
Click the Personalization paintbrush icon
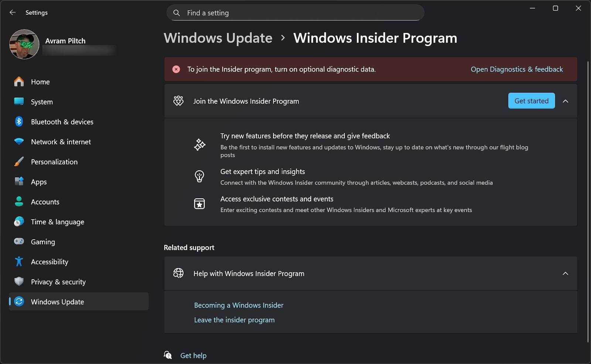19,162
